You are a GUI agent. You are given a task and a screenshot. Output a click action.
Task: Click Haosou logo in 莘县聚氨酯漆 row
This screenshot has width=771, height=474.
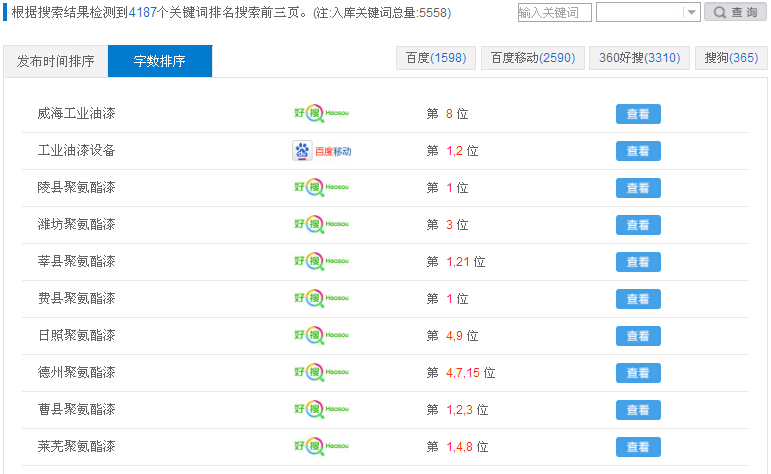click(x=322, y=262)
